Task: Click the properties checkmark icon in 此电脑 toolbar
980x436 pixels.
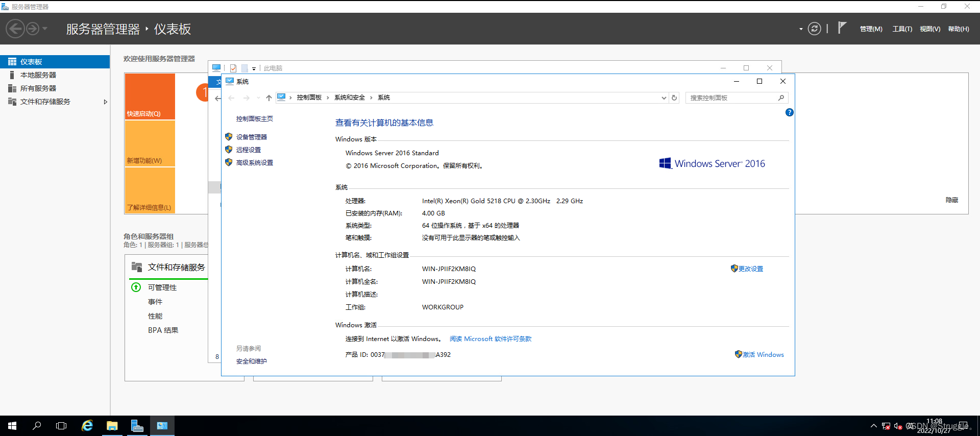Action: click(x=233, y=68)
